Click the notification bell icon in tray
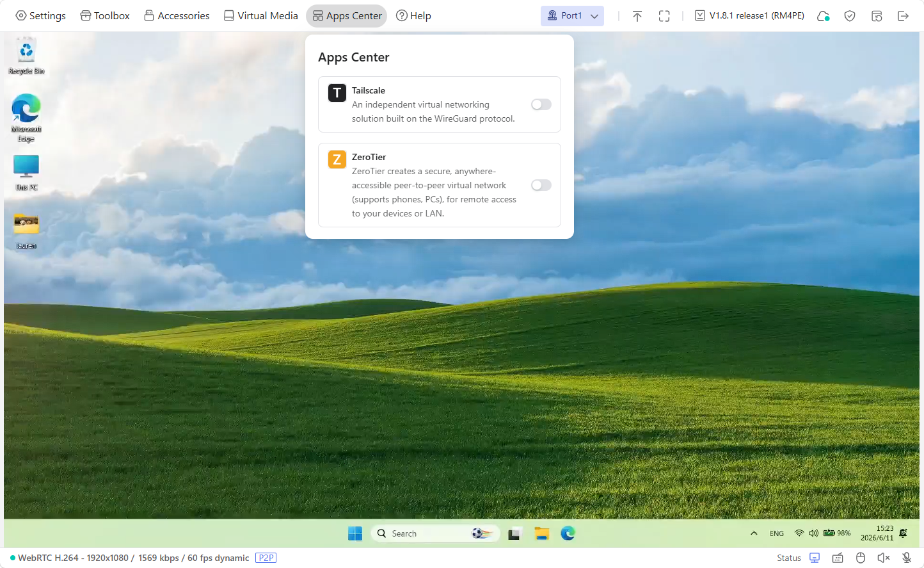 pyautogui.click(x=904, y=533)
